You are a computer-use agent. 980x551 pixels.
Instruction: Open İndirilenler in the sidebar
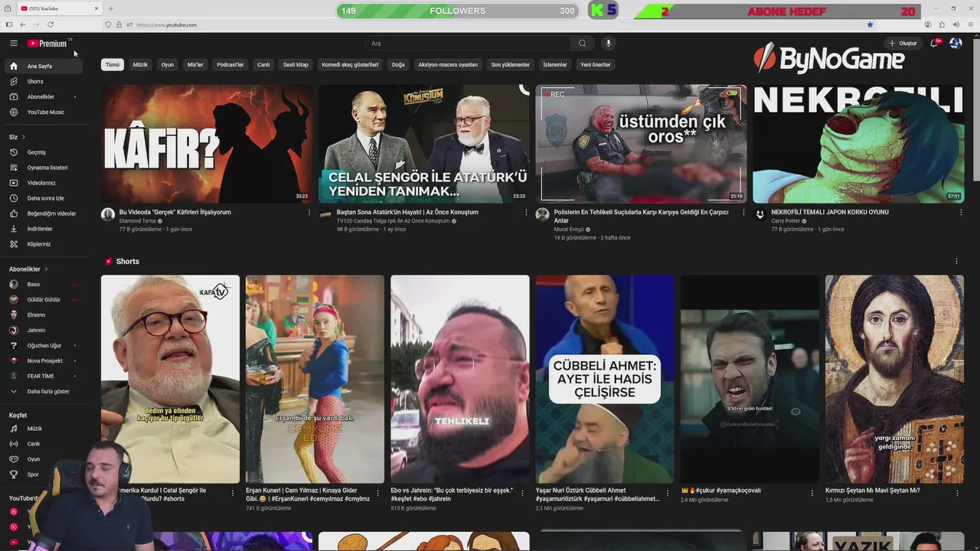coord(43,229)
